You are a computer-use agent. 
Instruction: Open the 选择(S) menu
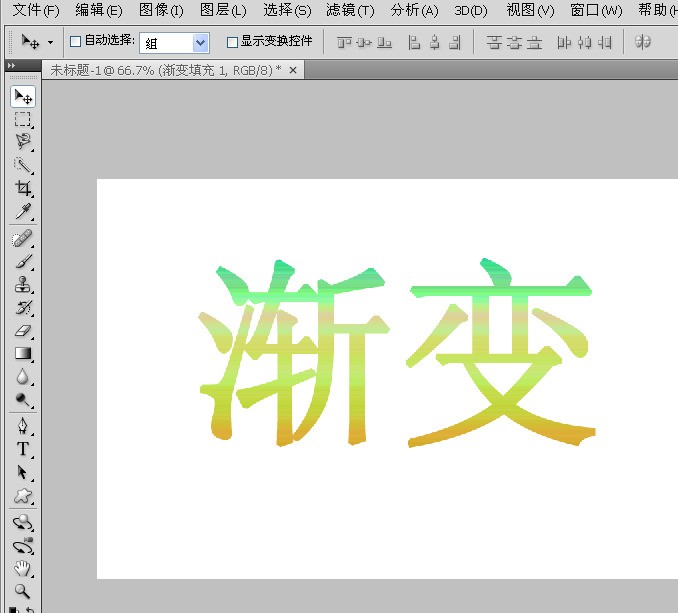(287, 10)
